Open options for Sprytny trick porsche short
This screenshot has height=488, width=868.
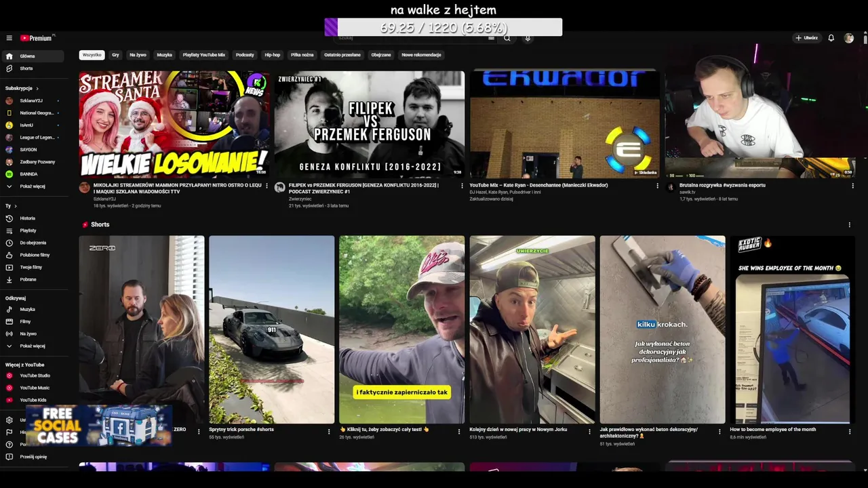tap(329, 431)
